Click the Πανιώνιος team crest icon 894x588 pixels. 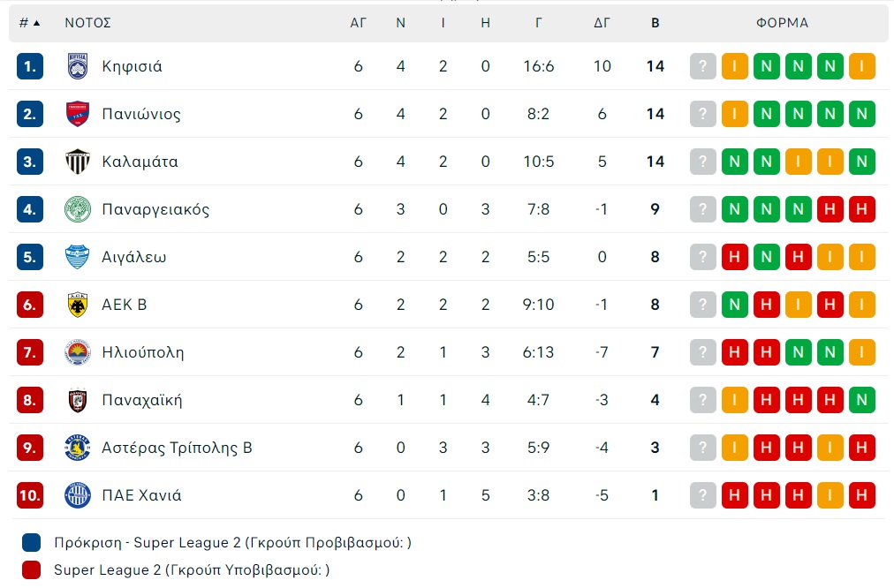pos(78,114)
